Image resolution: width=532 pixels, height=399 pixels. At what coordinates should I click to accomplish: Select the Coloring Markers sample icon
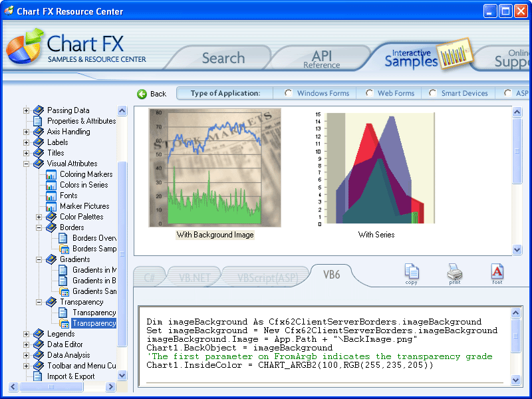(52, 174)
